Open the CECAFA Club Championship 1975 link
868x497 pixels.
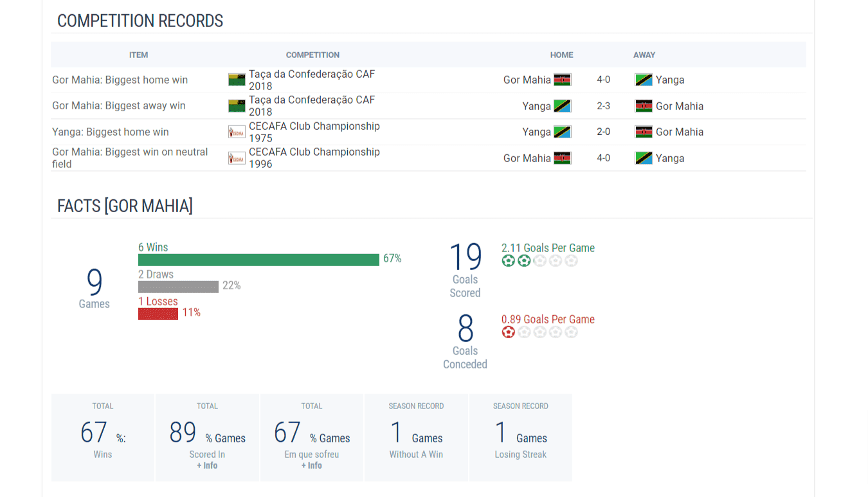coord(314,132)
